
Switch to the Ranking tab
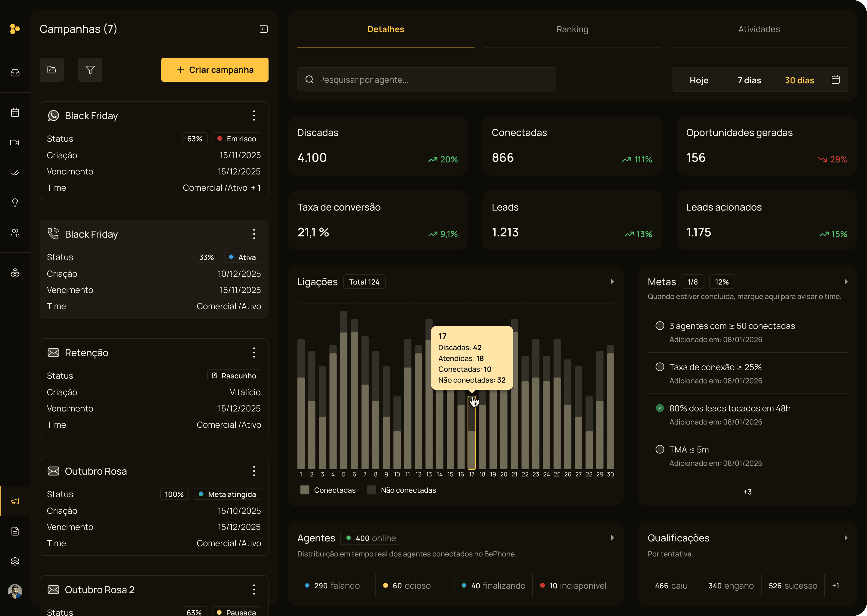[x=572, y=29]
